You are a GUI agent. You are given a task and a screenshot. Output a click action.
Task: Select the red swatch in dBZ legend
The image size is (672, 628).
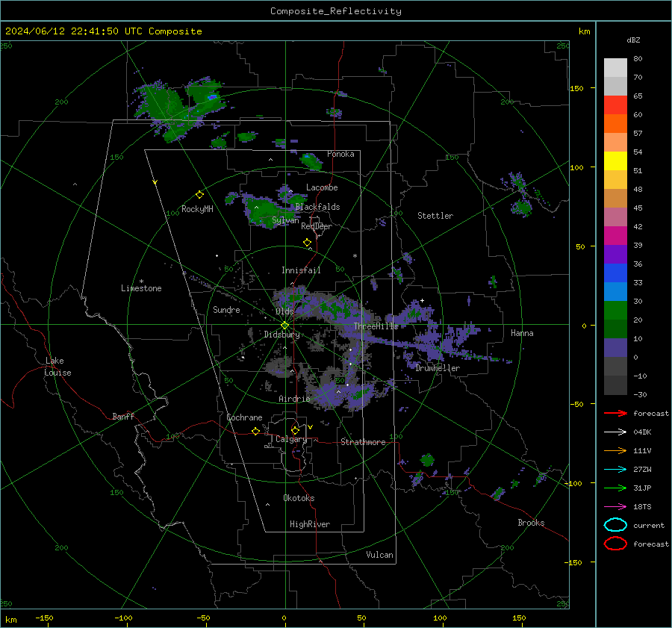pyautogui.click(x=615, y=105)
